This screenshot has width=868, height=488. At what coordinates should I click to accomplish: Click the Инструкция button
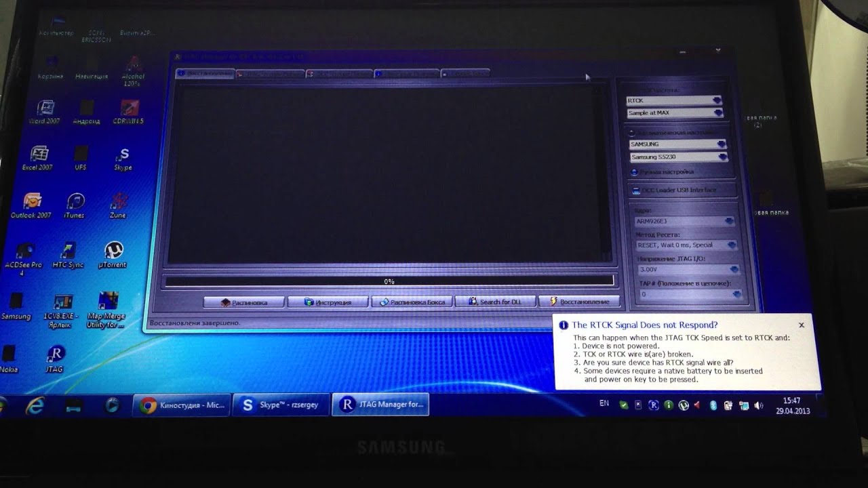(328, 302)
